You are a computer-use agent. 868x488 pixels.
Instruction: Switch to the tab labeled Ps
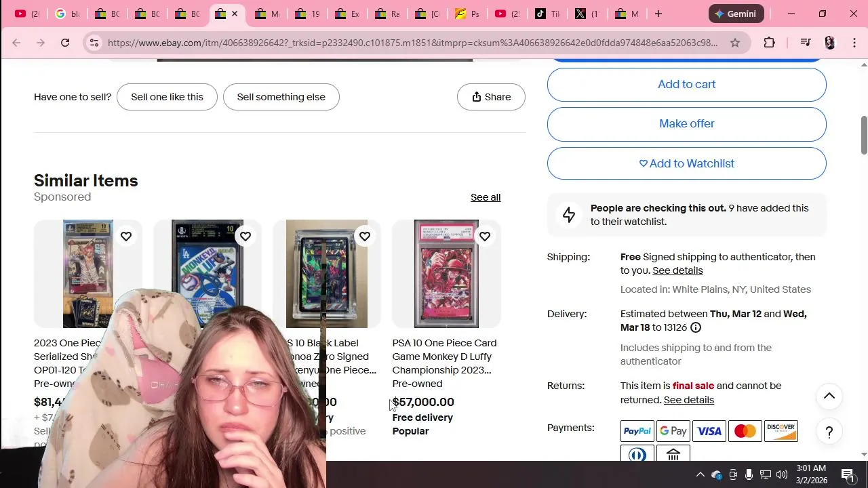(467, 14)
